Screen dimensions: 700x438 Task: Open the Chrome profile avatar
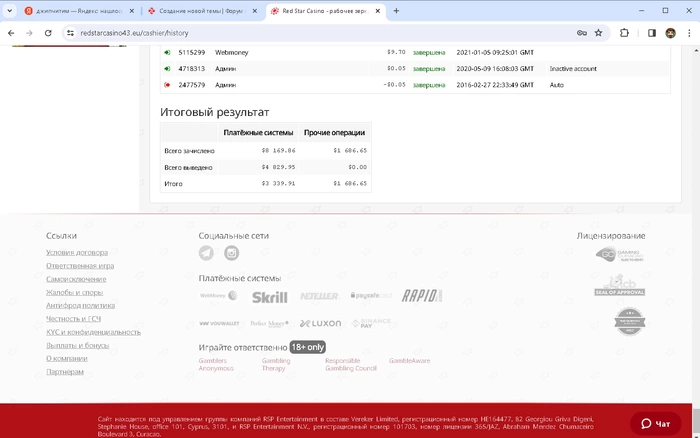[x=671, y=33]
